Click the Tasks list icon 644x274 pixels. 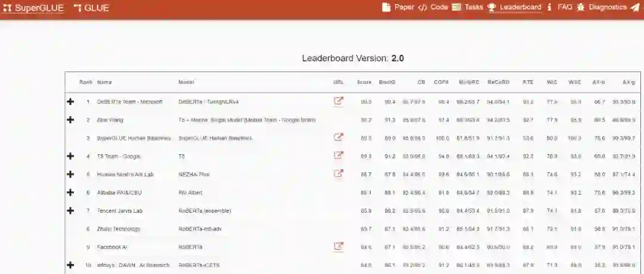click(x=456, y=7)
